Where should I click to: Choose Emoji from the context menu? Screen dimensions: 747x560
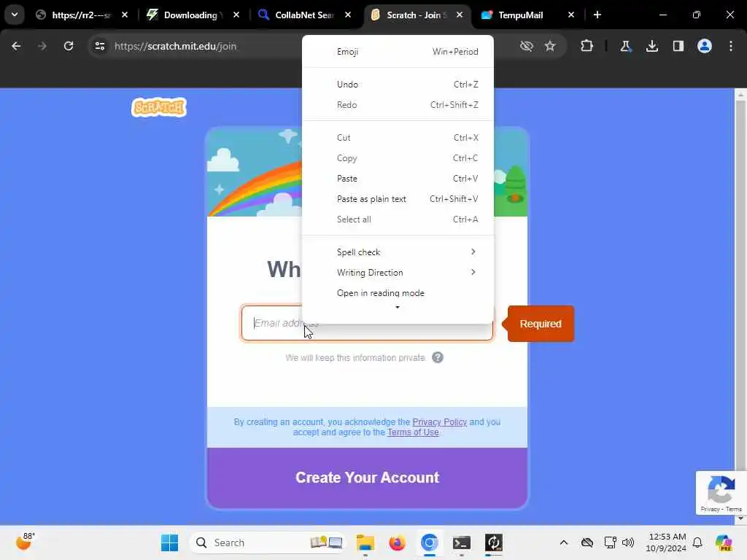tap(398, 52)
